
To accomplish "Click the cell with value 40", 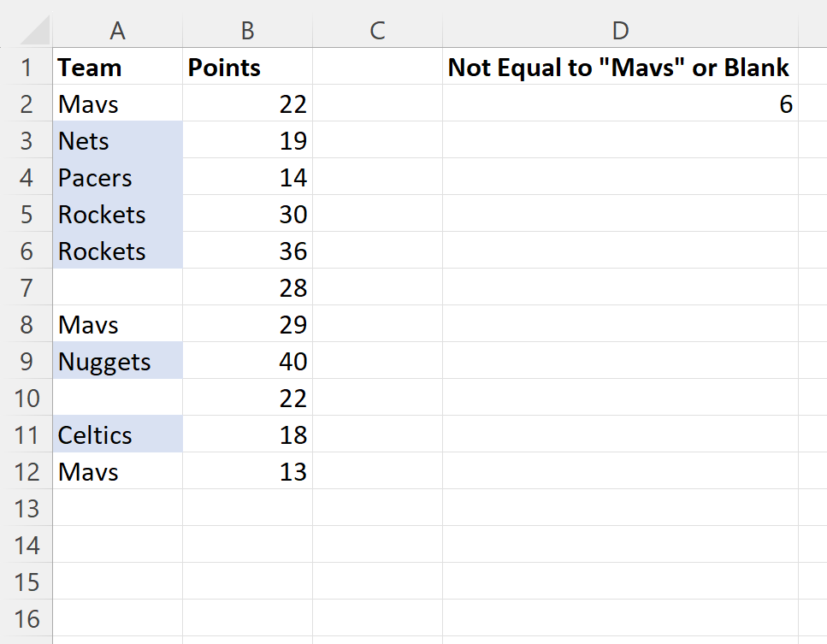I will pyautogui.click(x=247, y=361).
